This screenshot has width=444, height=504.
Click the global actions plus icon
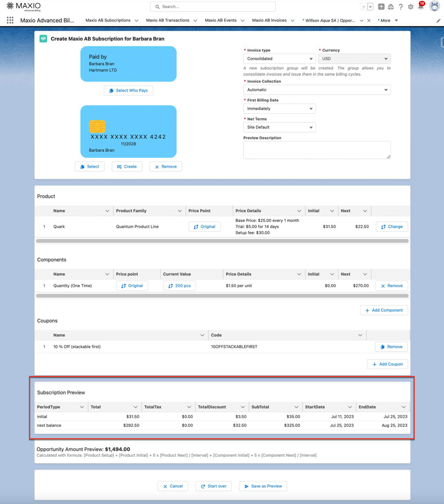click(x=381, y=7)
